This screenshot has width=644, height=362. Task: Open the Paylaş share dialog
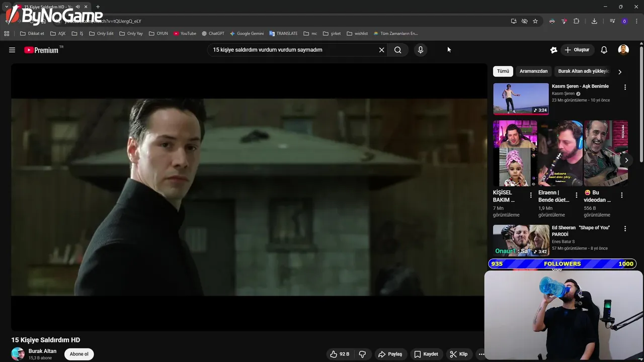tap(390, 354)
